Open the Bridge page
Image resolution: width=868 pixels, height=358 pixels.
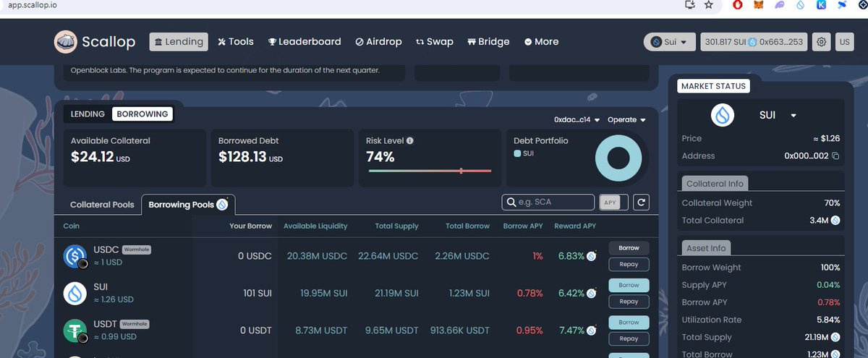pyautogui.click(x=488, y=42)
